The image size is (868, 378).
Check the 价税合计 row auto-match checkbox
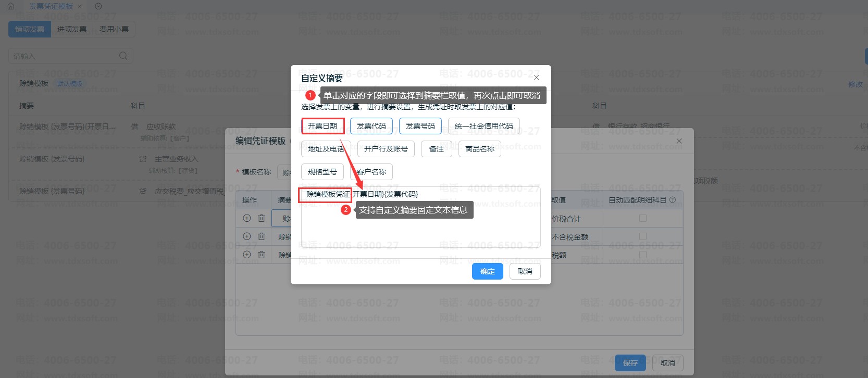(643, 218)
